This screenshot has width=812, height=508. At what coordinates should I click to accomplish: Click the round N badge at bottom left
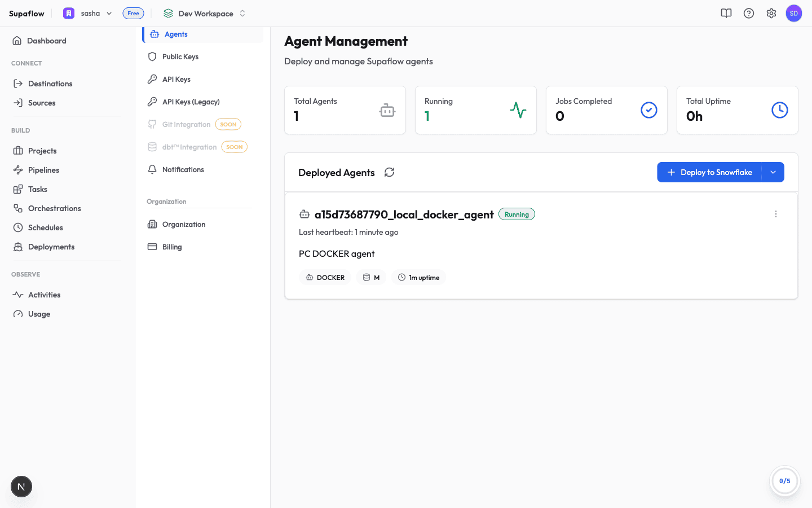click(21, 487)
